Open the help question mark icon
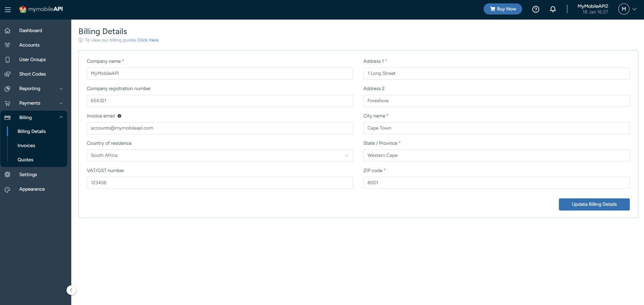Image resolution: width=644 pixels, height=305 pixels. pyautogui.click(x=536, y=9)
